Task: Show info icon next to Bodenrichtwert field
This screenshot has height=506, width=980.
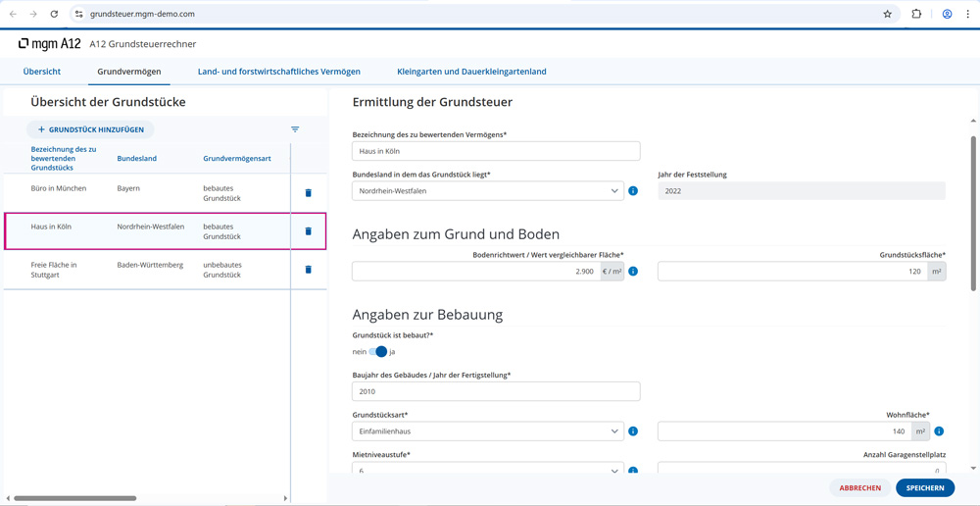Action: (633, 272)
